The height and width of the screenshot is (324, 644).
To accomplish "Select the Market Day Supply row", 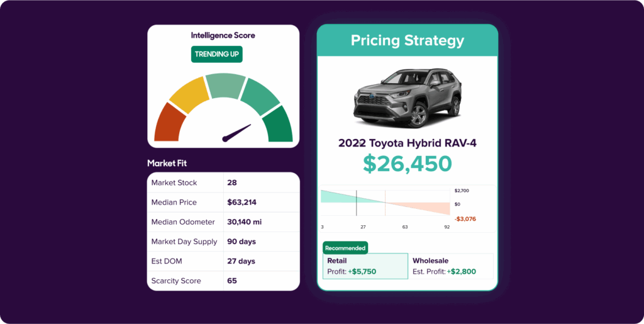I will pos(223,242).
